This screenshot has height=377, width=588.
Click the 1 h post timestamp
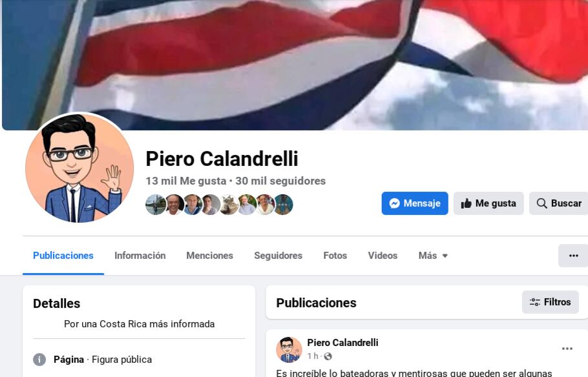point(313,356)
